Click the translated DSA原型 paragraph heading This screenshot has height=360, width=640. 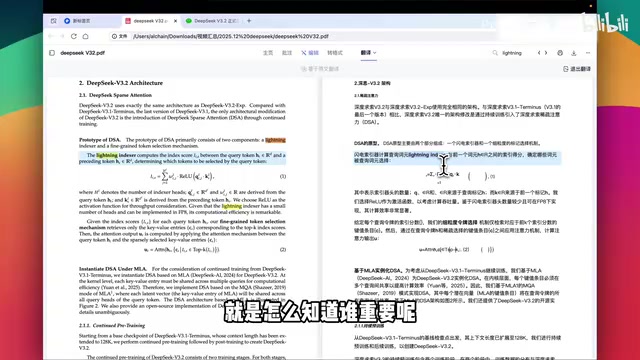pyautogui.click(x=366, y=143)
